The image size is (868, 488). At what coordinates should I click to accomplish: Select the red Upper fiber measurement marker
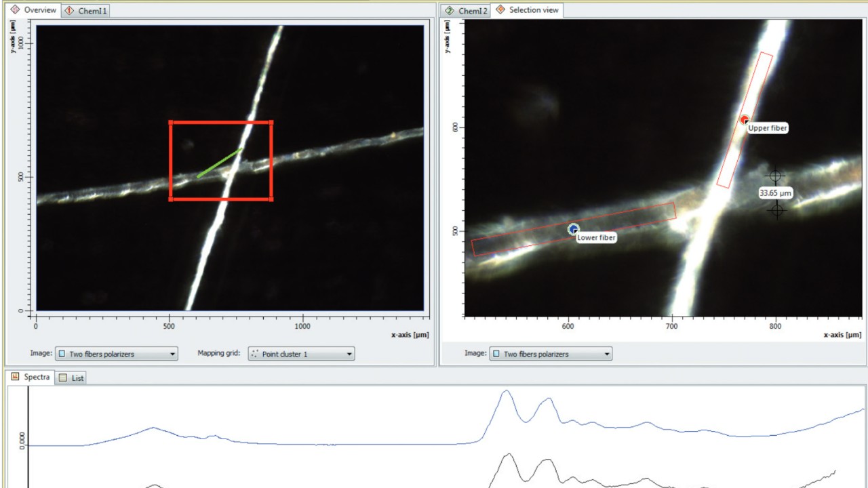pyautogui.click(x=745, y=119)
